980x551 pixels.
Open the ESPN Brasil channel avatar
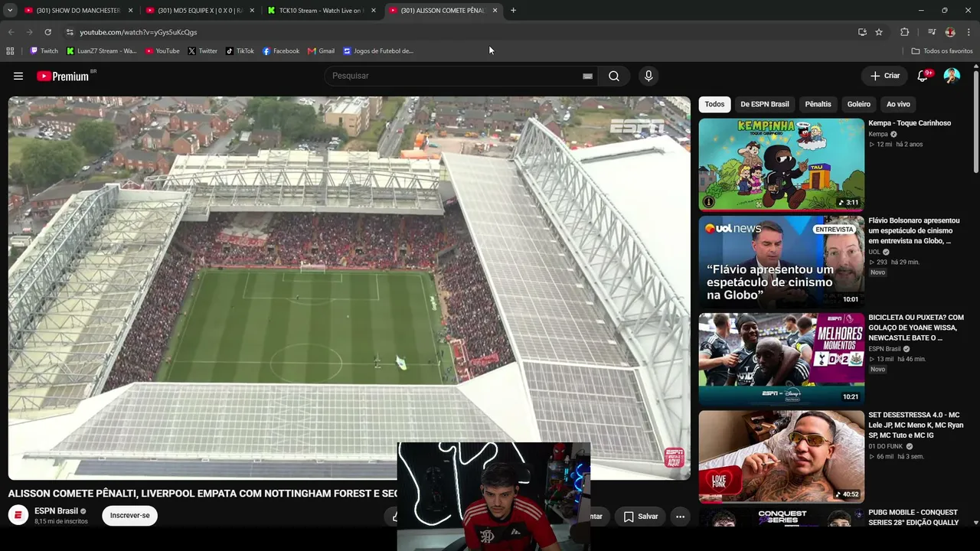tap(18, 515)
